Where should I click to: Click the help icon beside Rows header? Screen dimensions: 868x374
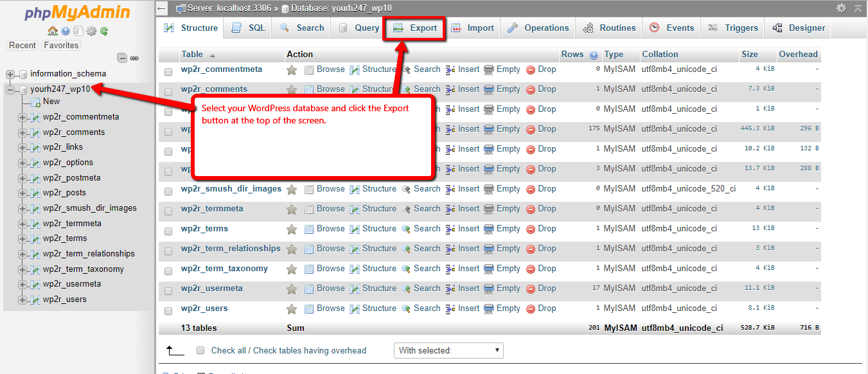[x=594, y=55]
